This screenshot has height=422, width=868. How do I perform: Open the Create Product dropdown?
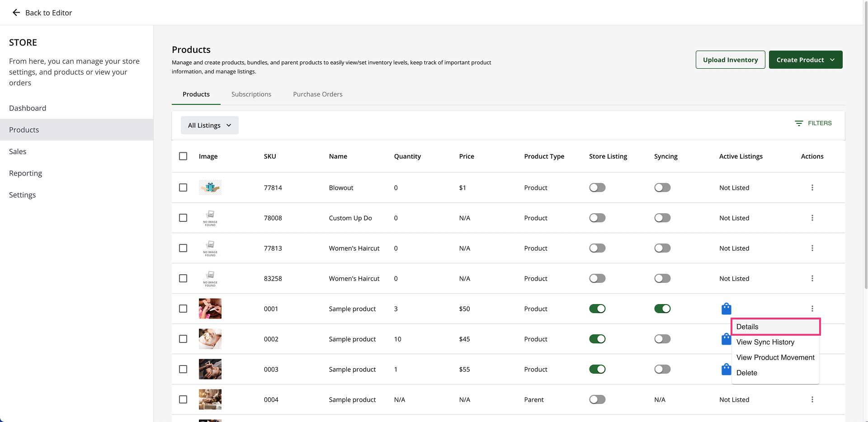point(805,60)
